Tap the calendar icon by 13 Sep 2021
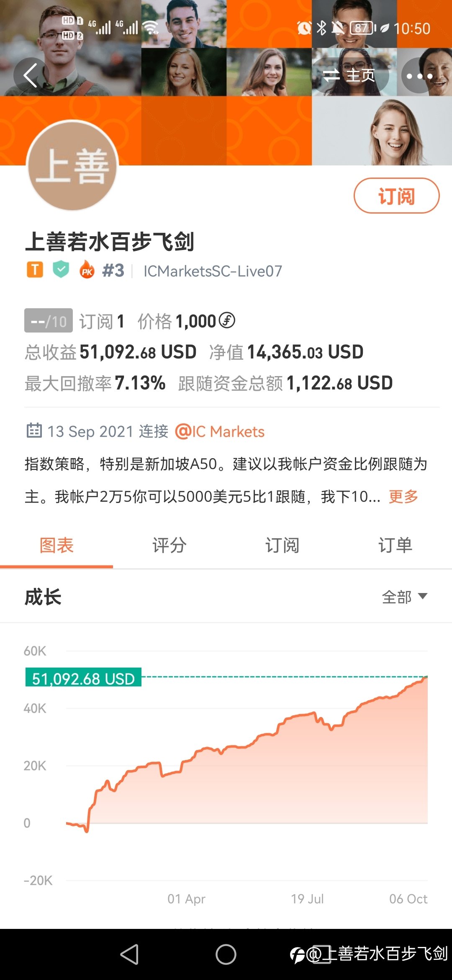452x980 pixels. coord(34,431)
